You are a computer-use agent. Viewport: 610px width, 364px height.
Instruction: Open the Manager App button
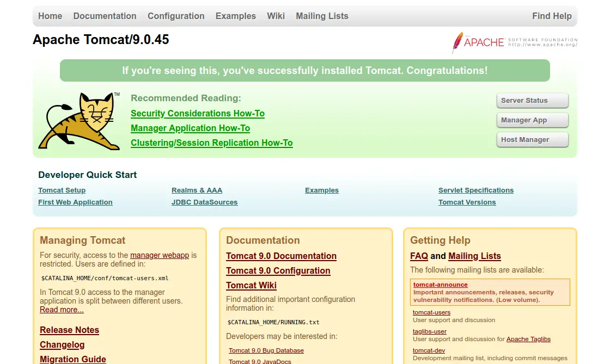pos(532,120)
